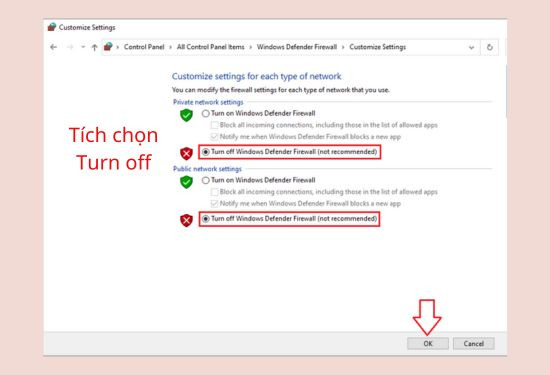Go back with the Back arrow
The height and width of the screenshot is (375, 550).
click(53, 47)
